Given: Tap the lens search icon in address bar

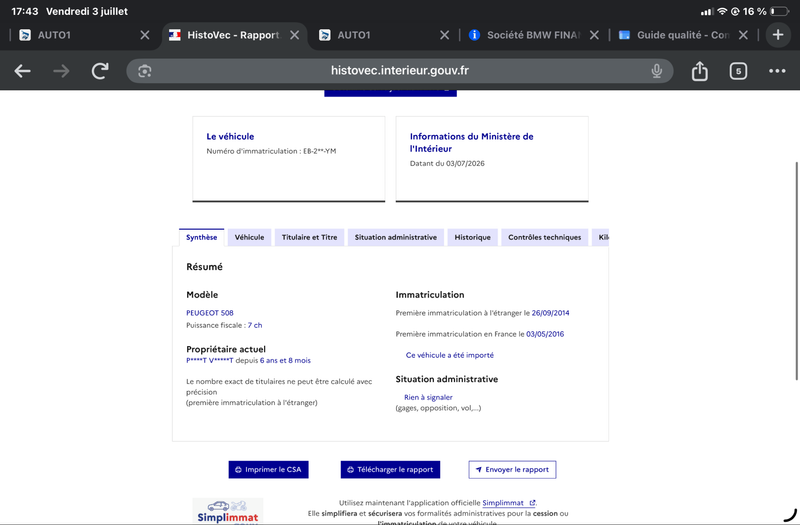Looking at the screenshot, I should click(144, 71).
